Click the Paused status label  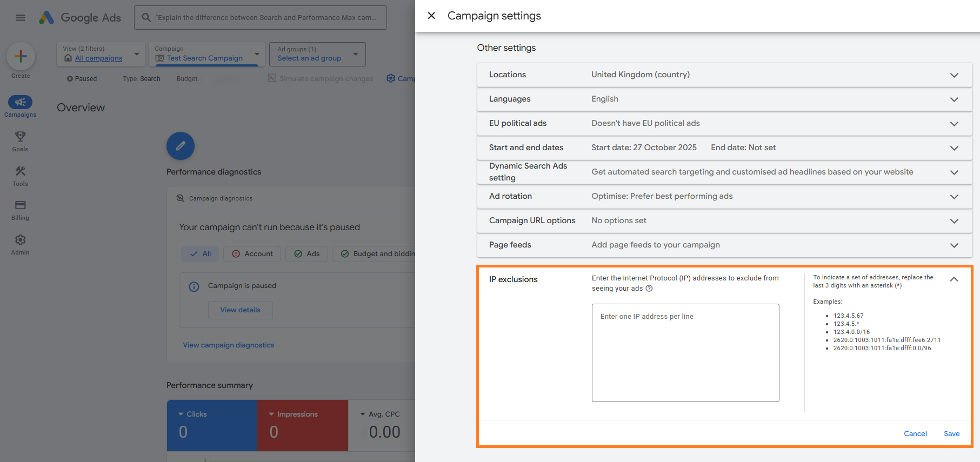tap(82, 79)
